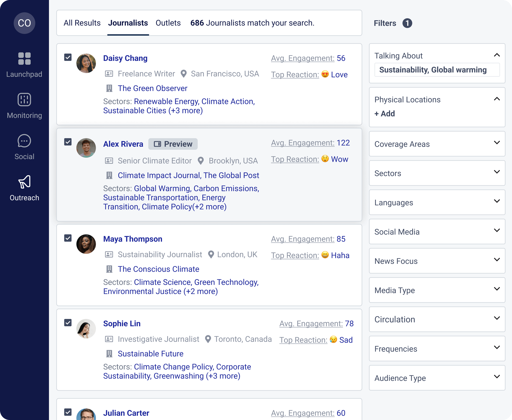Open the All Results tab
Image resolution: width=512 pixels, height=420 pixels.
(x=82, y=23)
